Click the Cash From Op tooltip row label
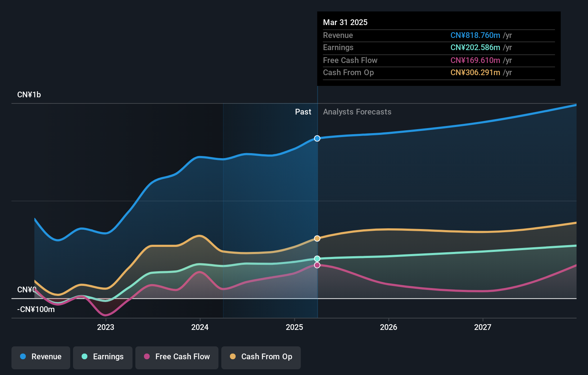Image resolution: width=588 pixels, height=375 pixels. pyautogui.click(x=348, y=73)
